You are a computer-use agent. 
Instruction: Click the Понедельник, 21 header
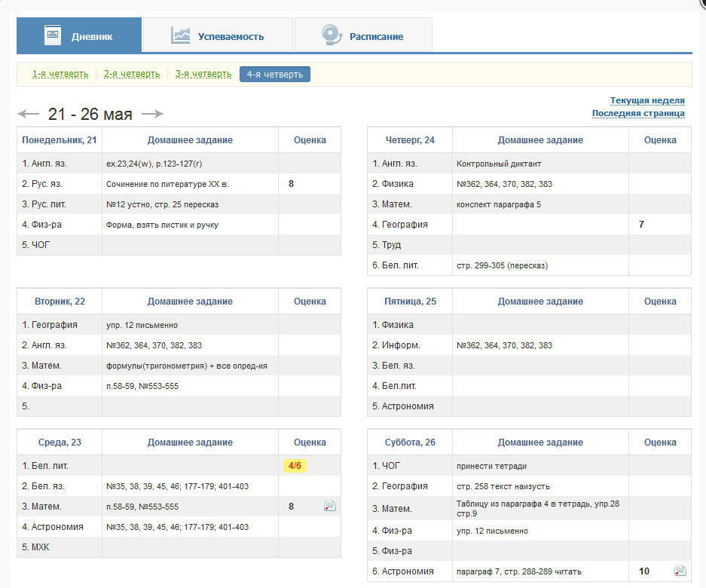60,140
